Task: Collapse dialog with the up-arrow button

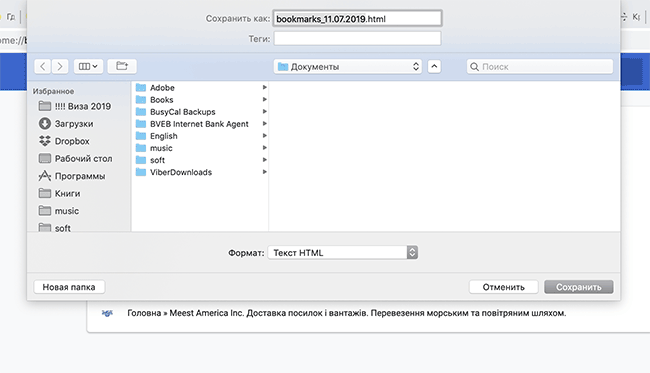Action: click(x=434, y=66)
